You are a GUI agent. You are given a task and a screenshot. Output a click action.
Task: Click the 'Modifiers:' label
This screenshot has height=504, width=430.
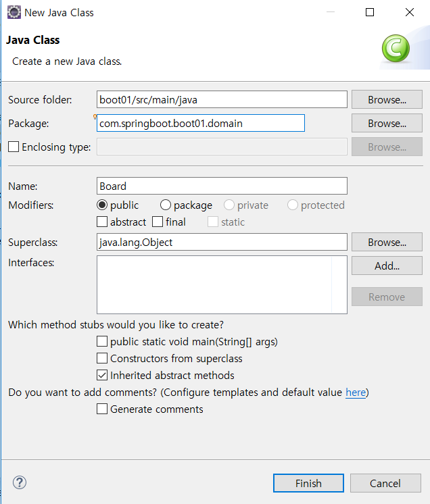click(x=31, y=205)
